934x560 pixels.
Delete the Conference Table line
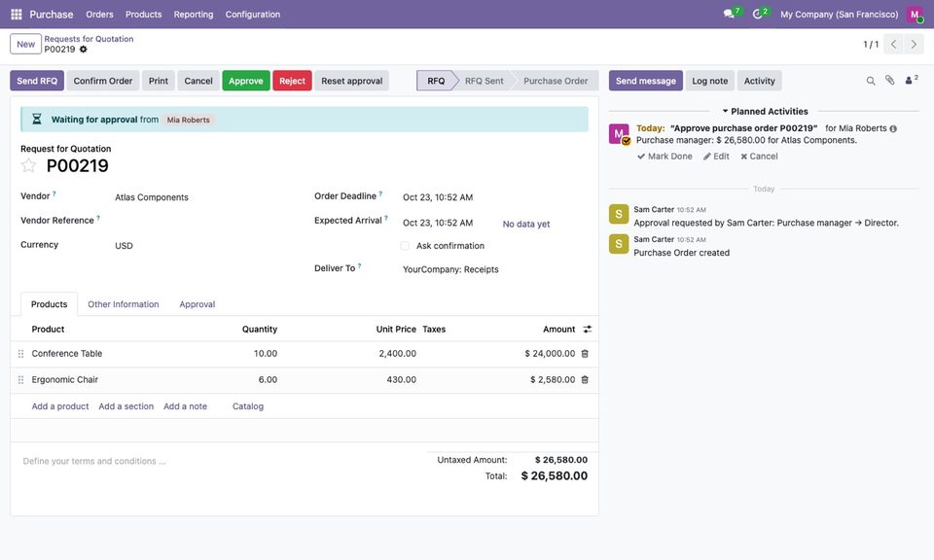[585, 354]
